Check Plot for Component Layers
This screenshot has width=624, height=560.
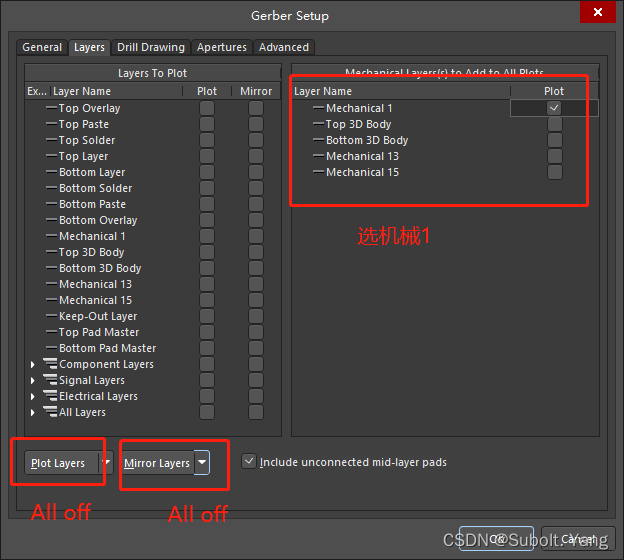click(x=207, y=365)
